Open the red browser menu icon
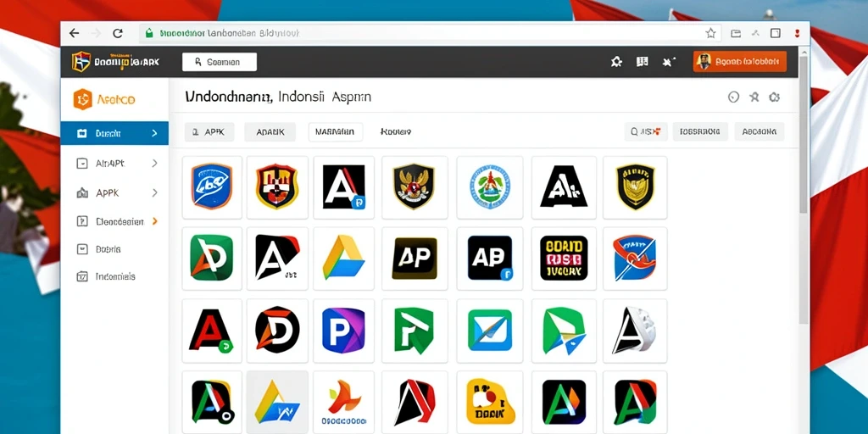This screenshot has height=434, width=868. (797, 33)
